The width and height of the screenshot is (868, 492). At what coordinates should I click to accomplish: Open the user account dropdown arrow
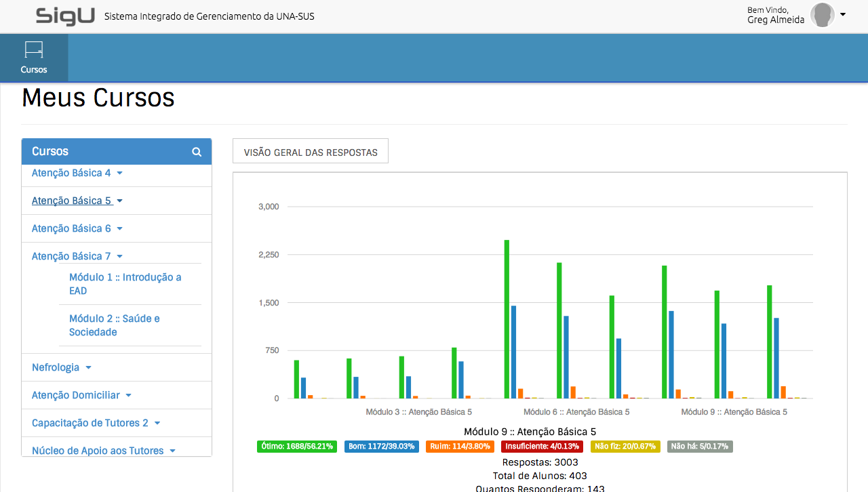tap(843, 14)
